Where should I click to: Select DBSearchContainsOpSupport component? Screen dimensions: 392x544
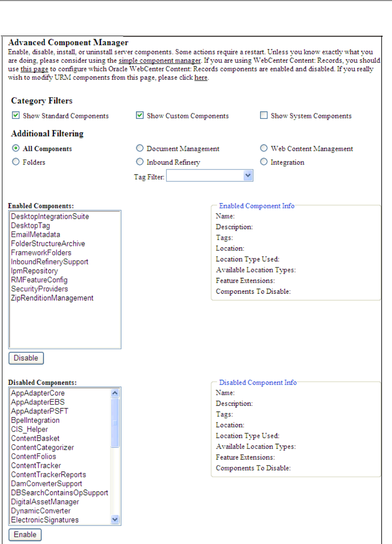(59, 493)
